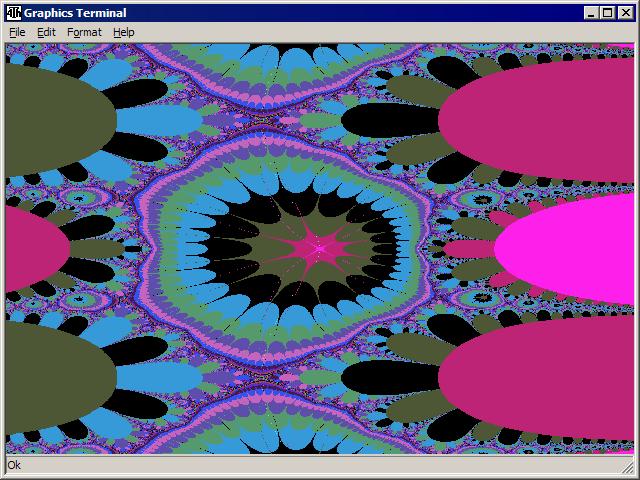Close the Graphics Terminal window
Image resolution: width=640 pixels, height=480 pixels.
pyautogui.click(x=625, y=13)
